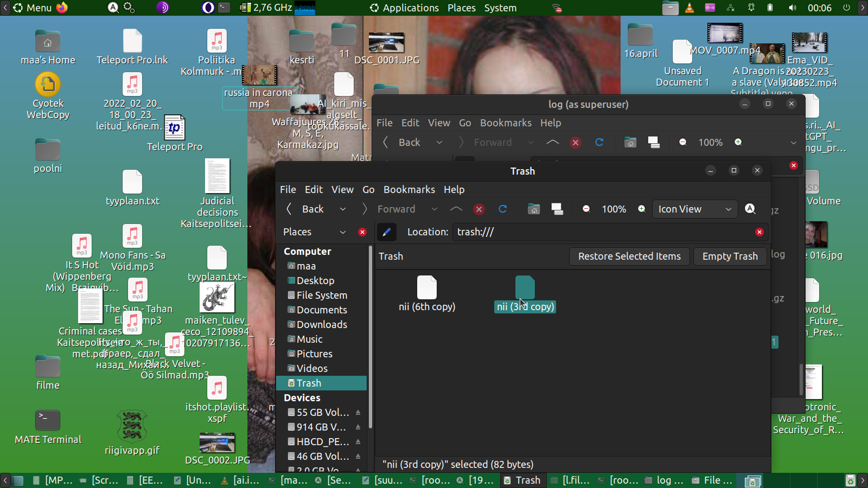Viewport: 868px width, 488px height.
Task: Go up to the parent folder
Action: pos(456,209)
